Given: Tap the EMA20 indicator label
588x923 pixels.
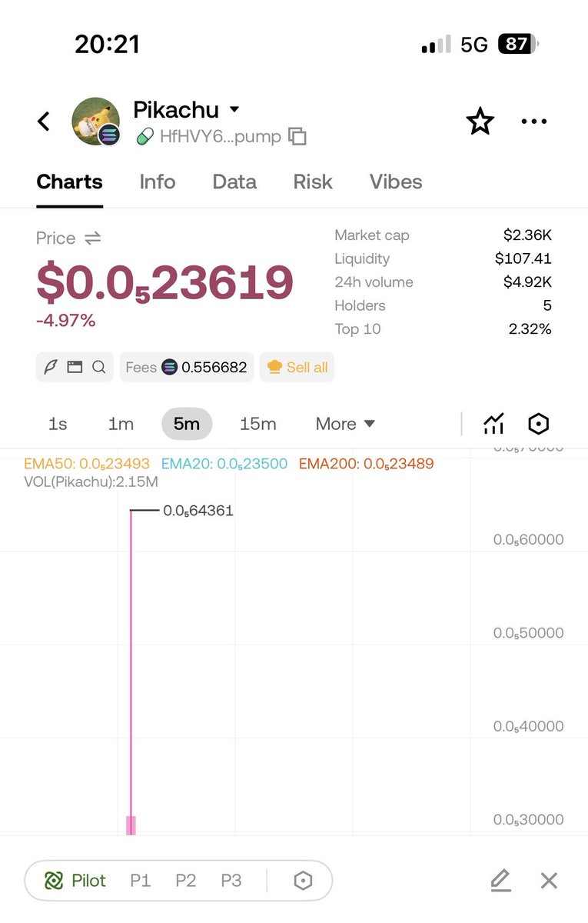Looking at the screenshot, I should pyautogui.click(x=224, y=464).
